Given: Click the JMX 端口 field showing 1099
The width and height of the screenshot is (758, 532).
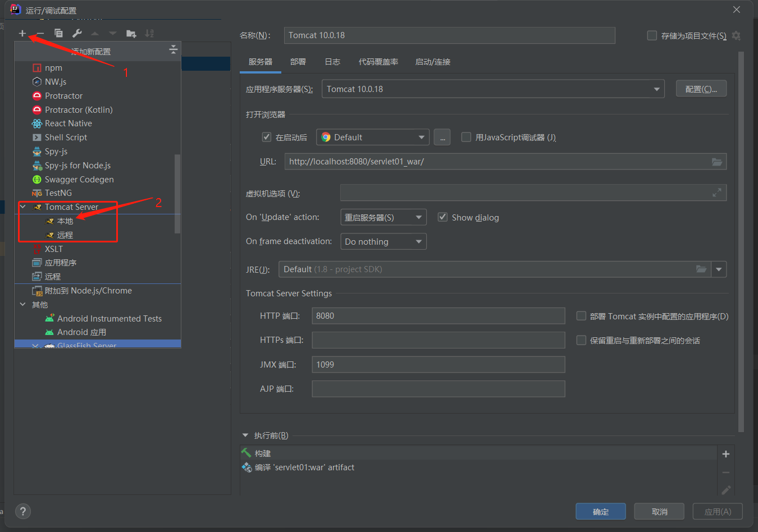Looking at the screenshot, I should (x=439, y=365).
